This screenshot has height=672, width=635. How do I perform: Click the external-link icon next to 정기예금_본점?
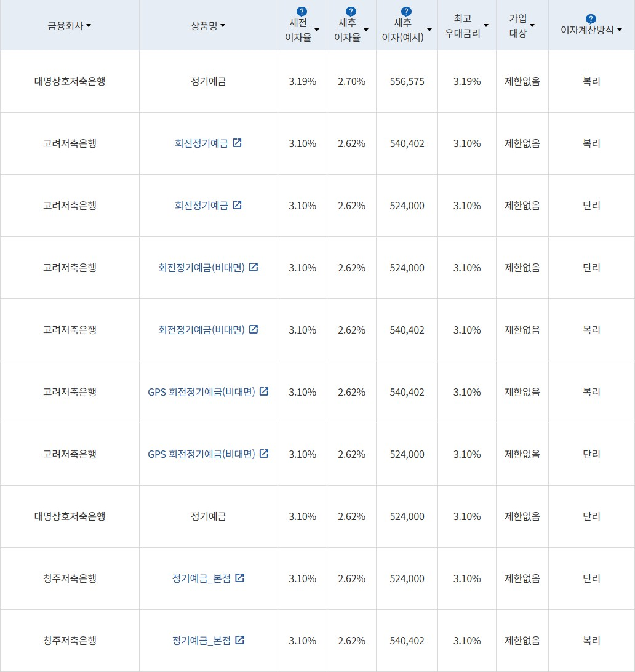coord(239,578)
